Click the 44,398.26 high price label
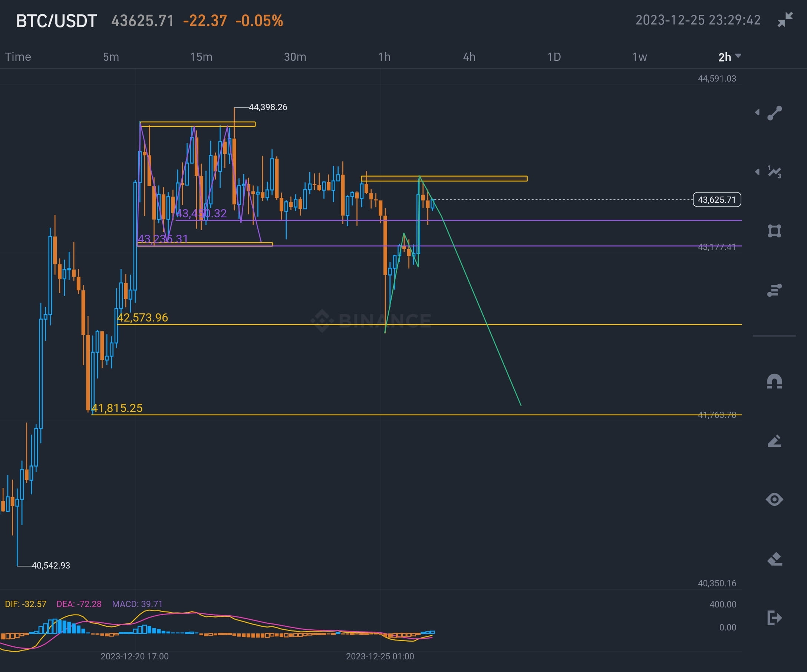This screenshot has width=807, height=672. (268, 107)
